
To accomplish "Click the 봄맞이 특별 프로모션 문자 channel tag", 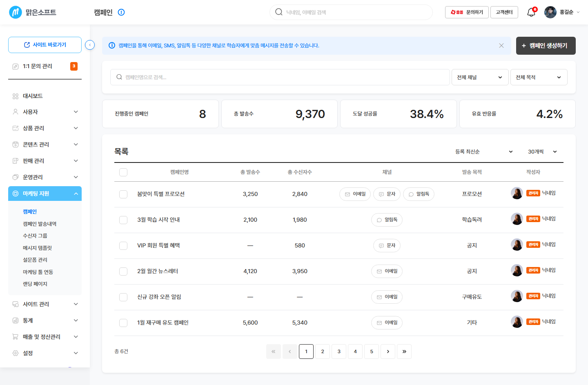I will [387, 194].
